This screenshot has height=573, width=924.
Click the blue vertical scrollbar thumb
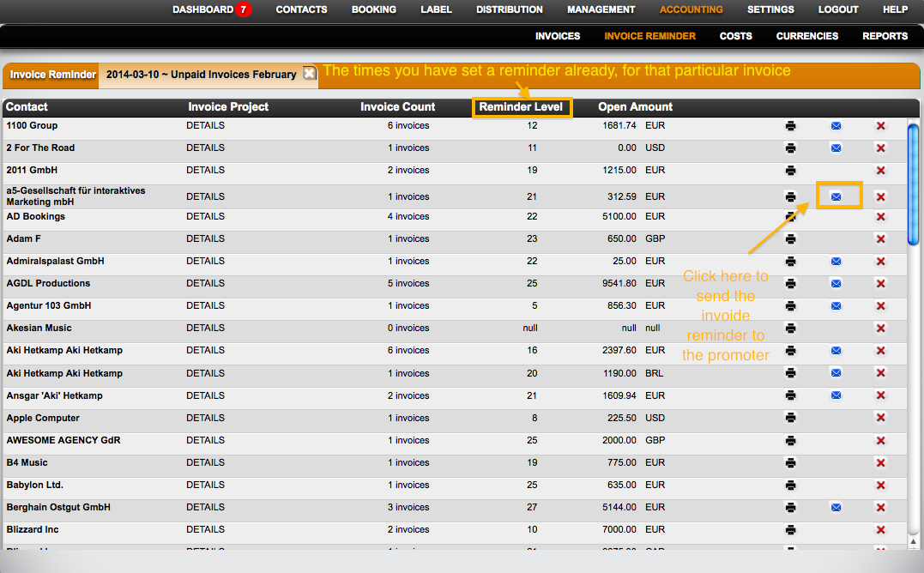click(x=913, y=184)
